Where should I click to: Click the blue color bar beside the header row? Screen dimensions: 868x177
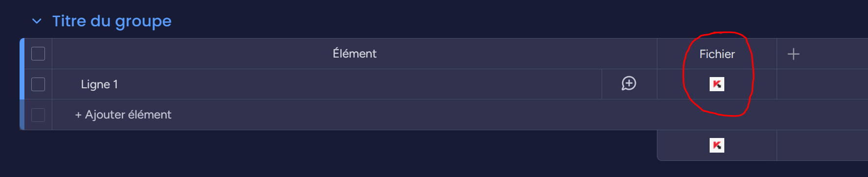click(22, 54)
